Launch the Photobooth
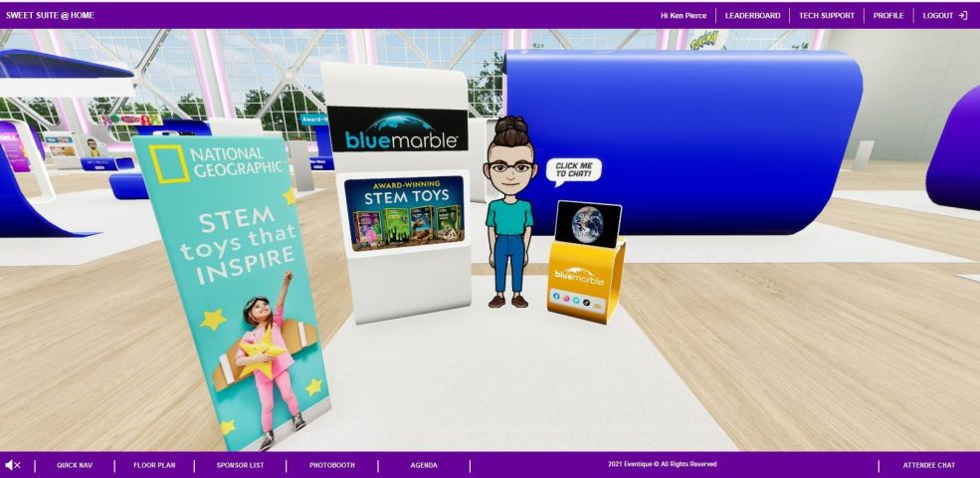980x478 pixels. click(x=330, y=465)
